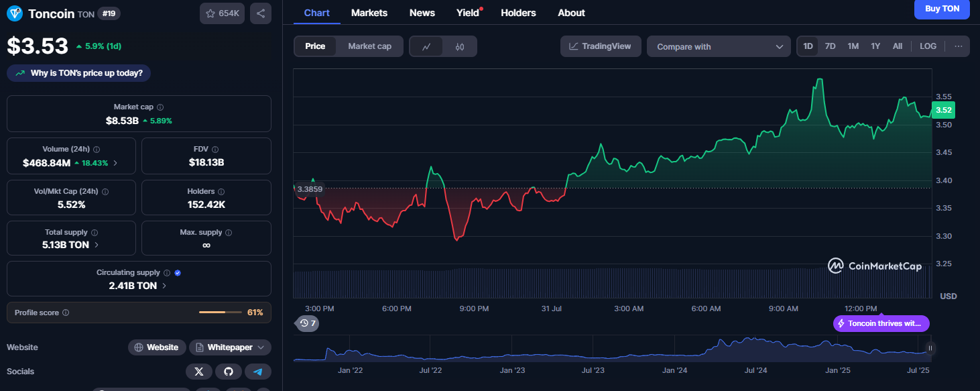Click the history events badge showing 7
The height and width of the screenshot is (391, 980).
click(x=308, y=323)
